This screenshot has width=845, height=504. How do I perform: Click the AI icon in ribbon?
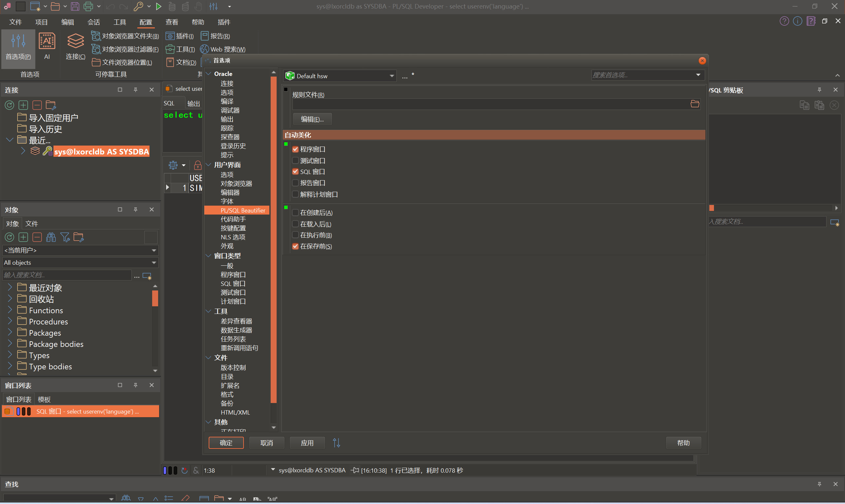coord(47,42)
